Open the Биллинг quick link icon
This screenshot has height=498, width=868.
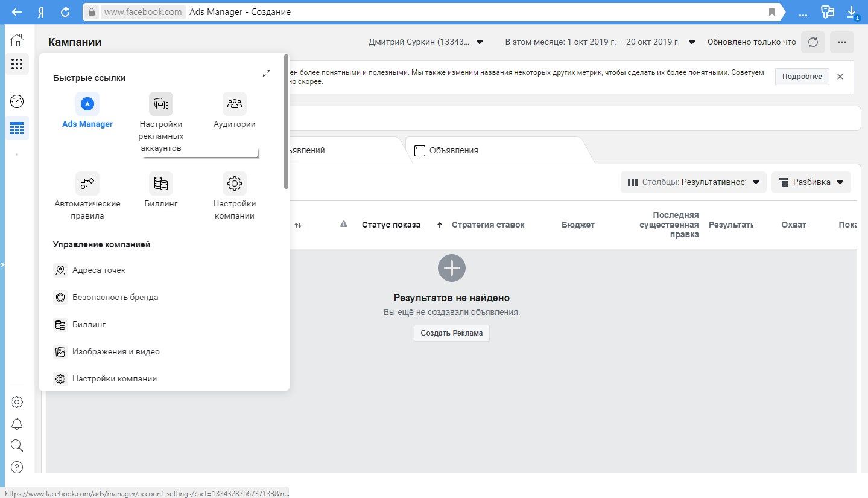tap(160, 183)
